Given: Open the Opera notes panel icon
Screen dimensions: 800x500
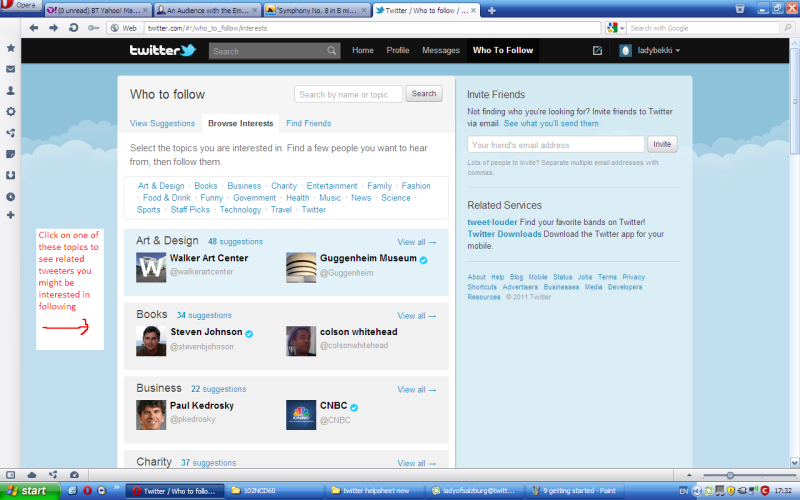Looking at the screenshot, I should coord(10,154).
